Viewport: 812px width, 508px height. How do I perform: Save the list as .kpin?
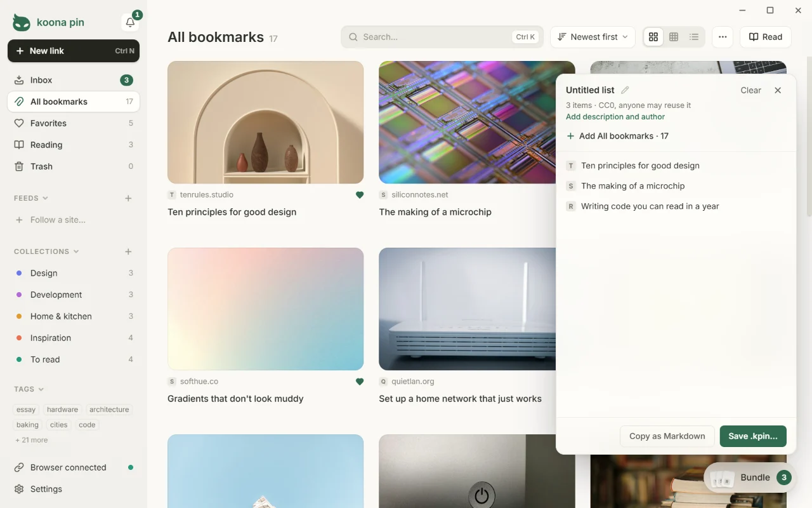753,436
